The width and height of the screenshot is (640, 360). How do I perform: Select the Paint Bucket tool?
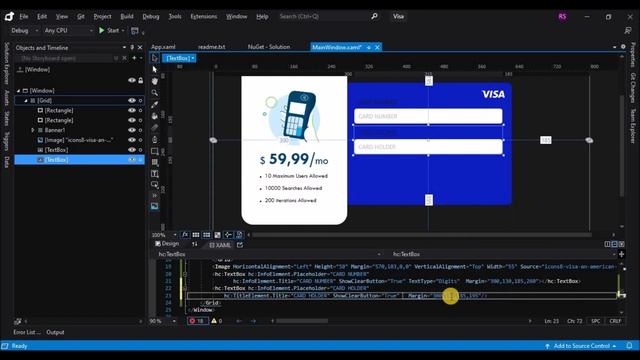155,116
